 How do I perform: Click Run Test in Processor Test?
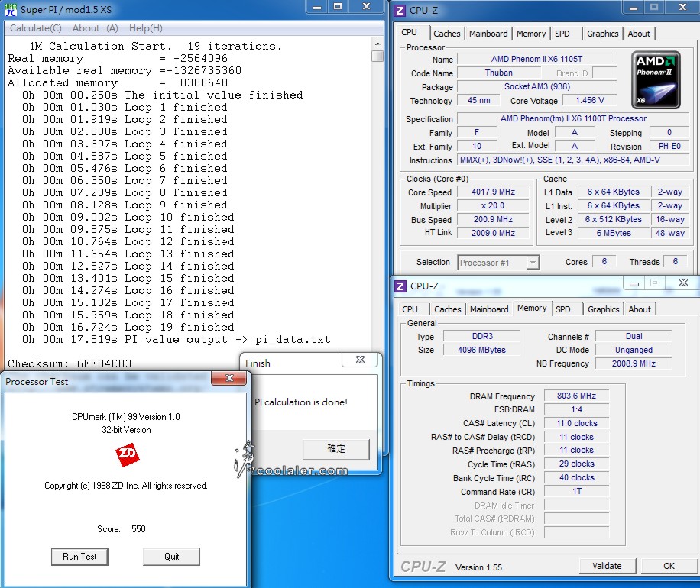point(79,557)
